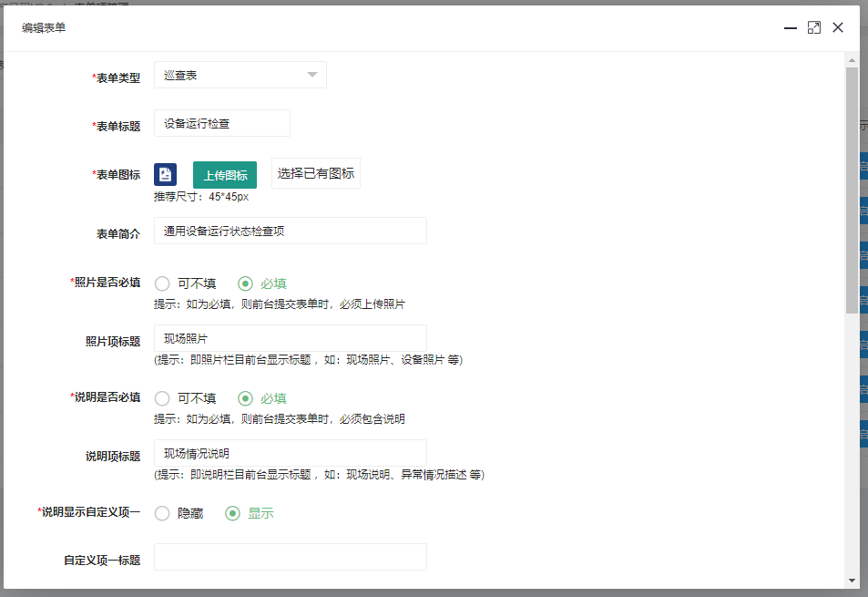
Task: Maximize the edit form dialog
Action: [814, 28]
